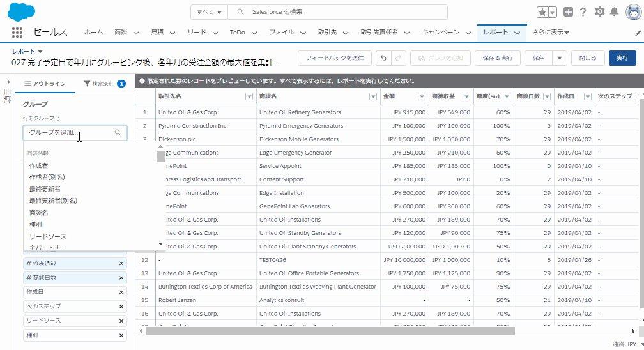Open the Favorites star icon
Image resolution: width=644 pixels, height=350 pixels.
tap(542, 12)
